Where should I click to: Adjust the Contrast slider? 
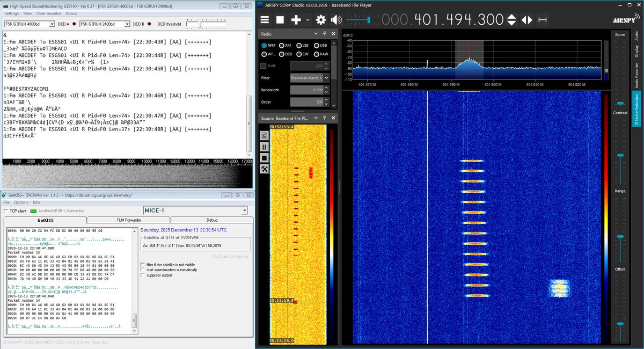[x=620, y=156]
